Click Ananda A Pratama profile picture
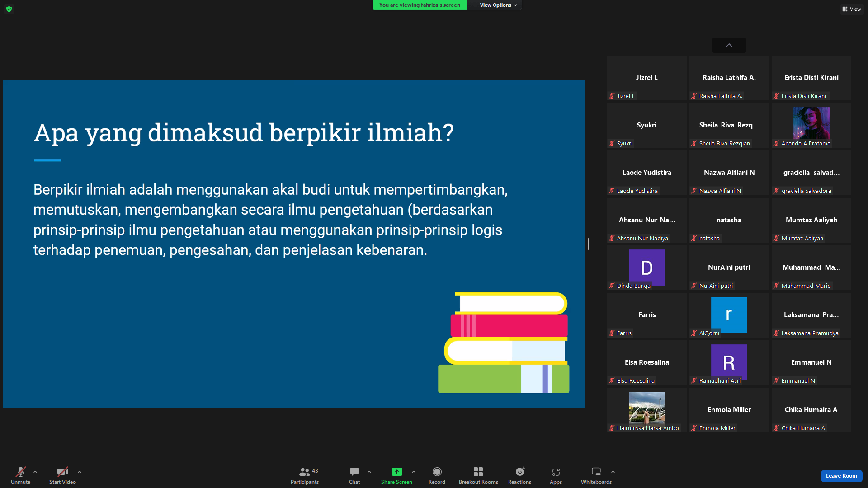Image resolution: width=868 pixels, height=488 pixels. click(x=811, y=123)
